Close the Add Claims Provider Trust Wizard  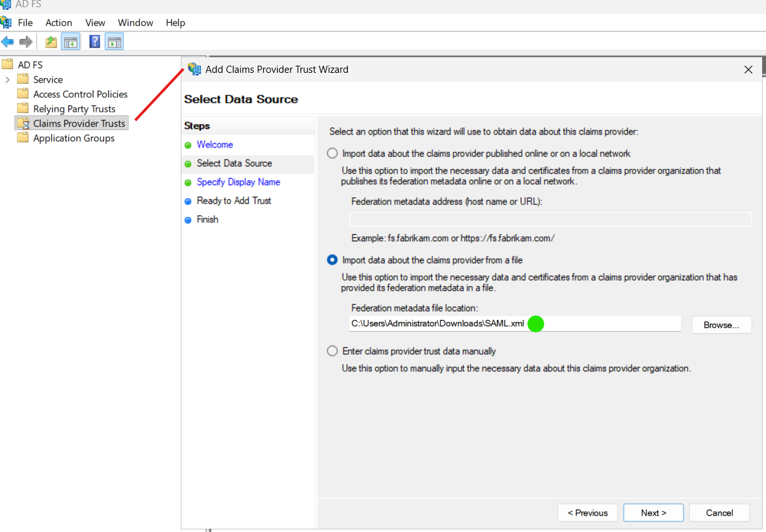tap(748, 70)
